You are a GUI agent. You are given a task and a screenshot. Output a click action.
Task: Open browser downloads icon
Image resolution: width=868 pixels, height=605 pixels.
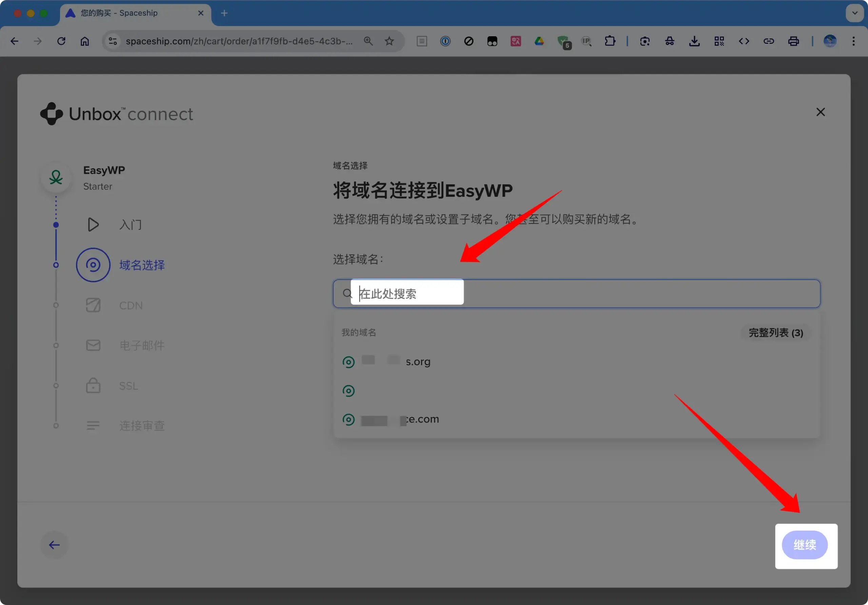pos(694,41)
